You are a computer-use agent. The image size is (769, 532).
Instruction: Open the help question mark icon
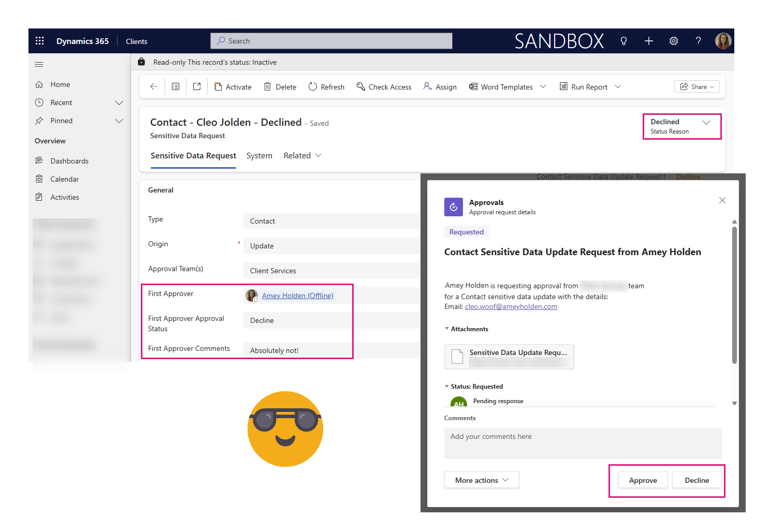coord(698,41)
